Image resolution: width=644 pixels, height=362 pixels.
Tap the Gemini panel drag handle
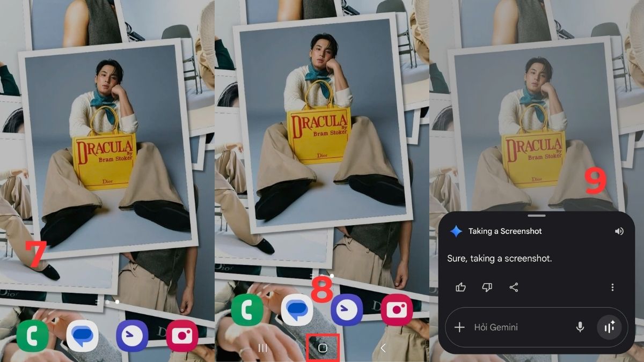click(537, 216)
